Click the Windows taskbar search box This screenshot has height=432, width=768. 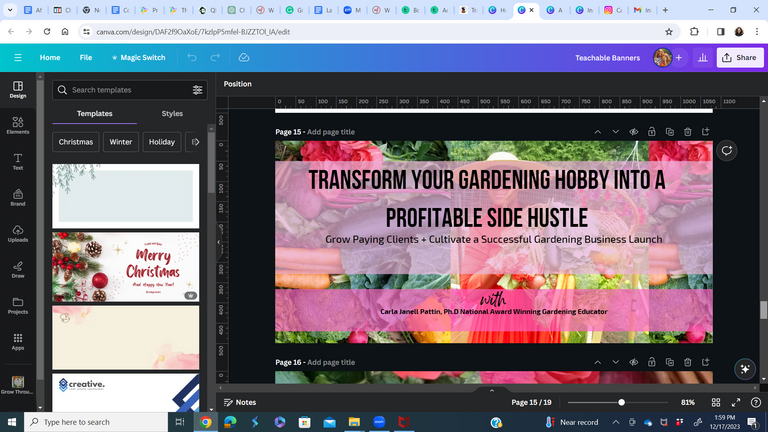(x=96, y=422)
